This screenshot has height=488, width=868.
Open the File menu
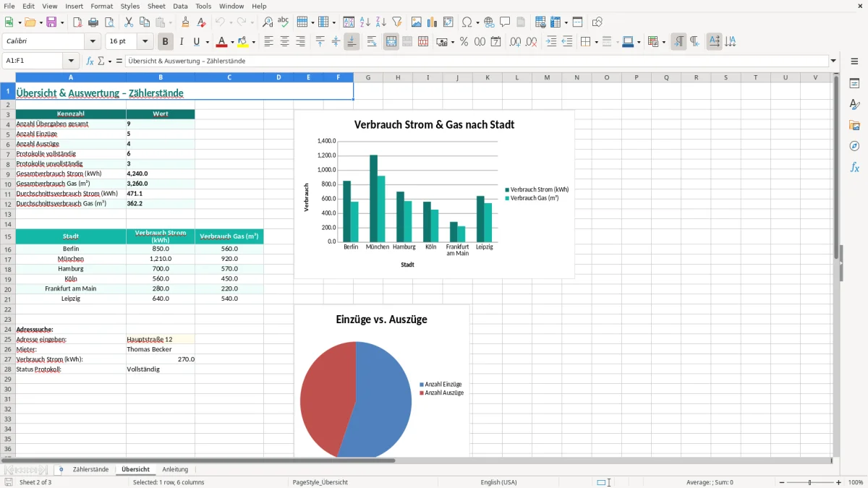[x=9, y=6]
